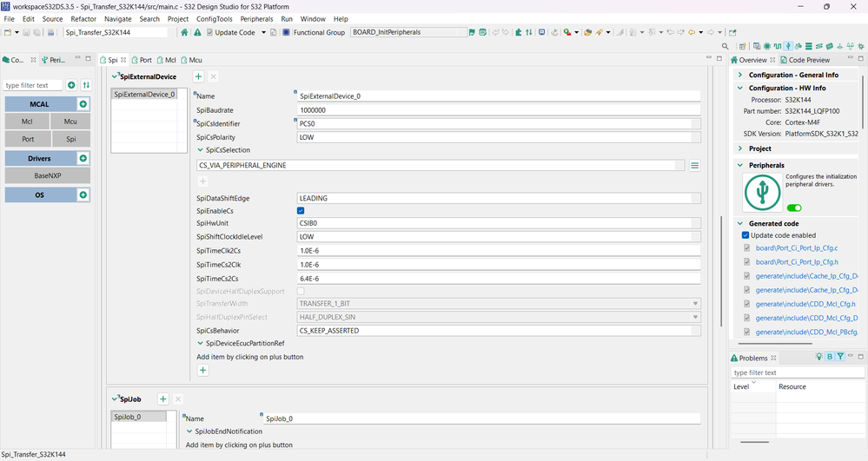Collapse the SpiJobEndNotification group
The height and width of the screenshot is (461, 868).
coord(189,431)
